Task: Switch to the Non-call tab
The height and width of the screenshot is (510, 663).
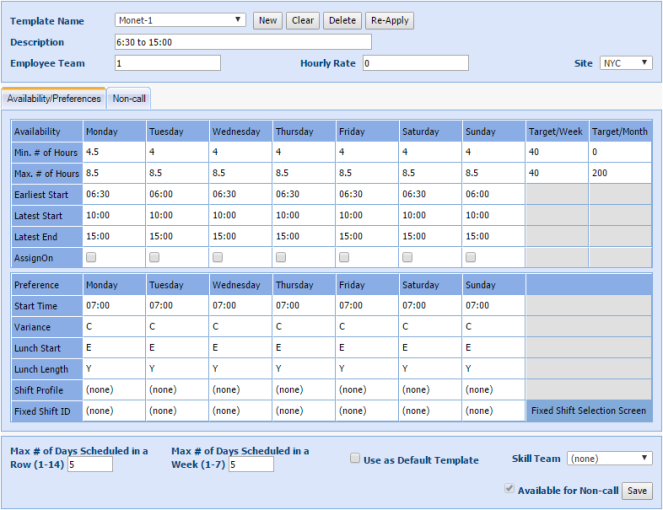Action: click(129, 98)
